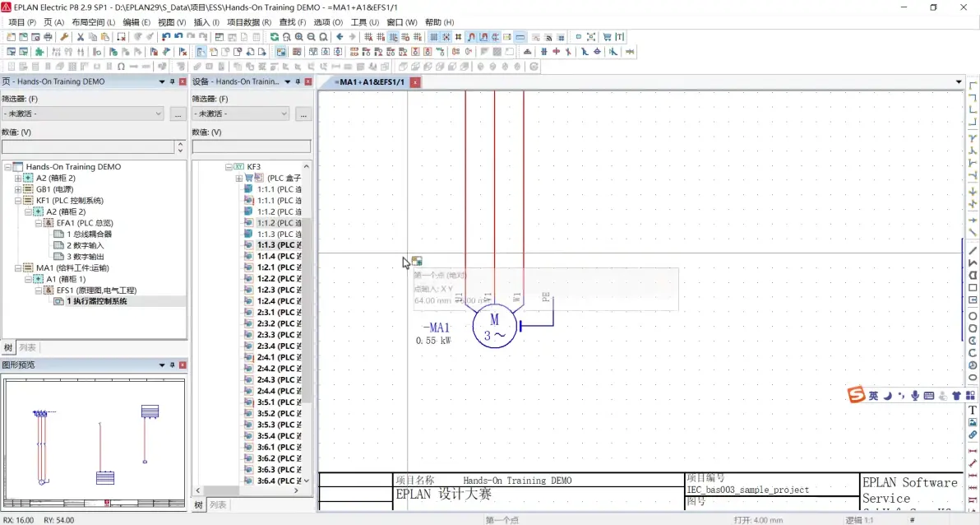
Task: Click the Cut scissors icon
Action: (x=80, y=37)
